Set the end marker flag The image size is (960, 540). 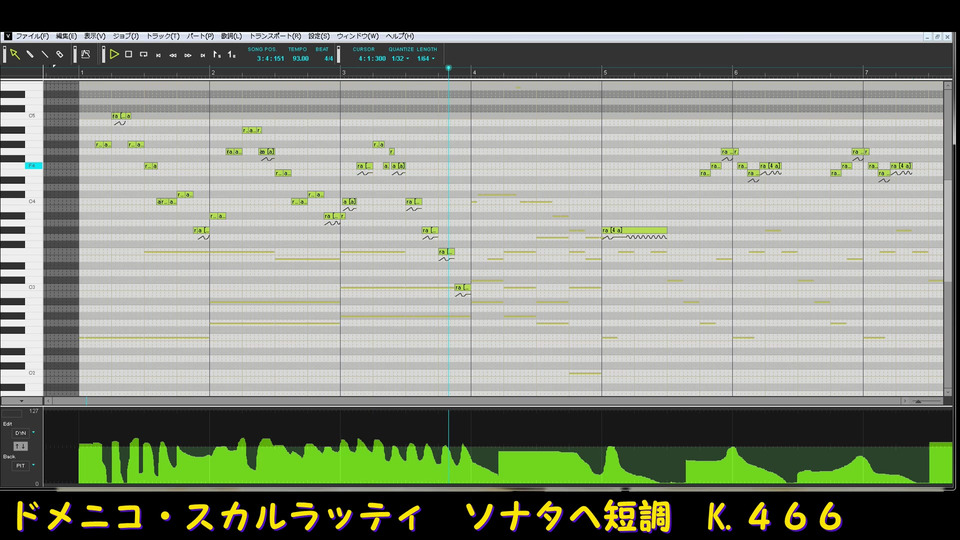231,54
